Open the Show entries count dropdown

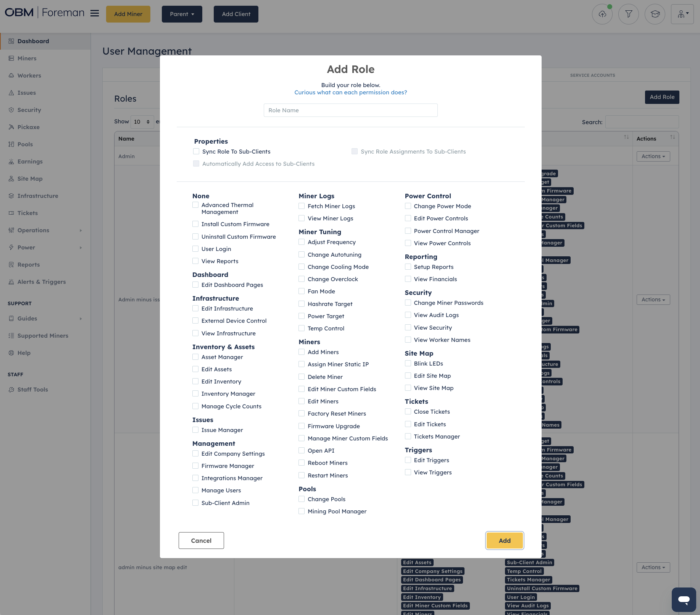(142, 122)
